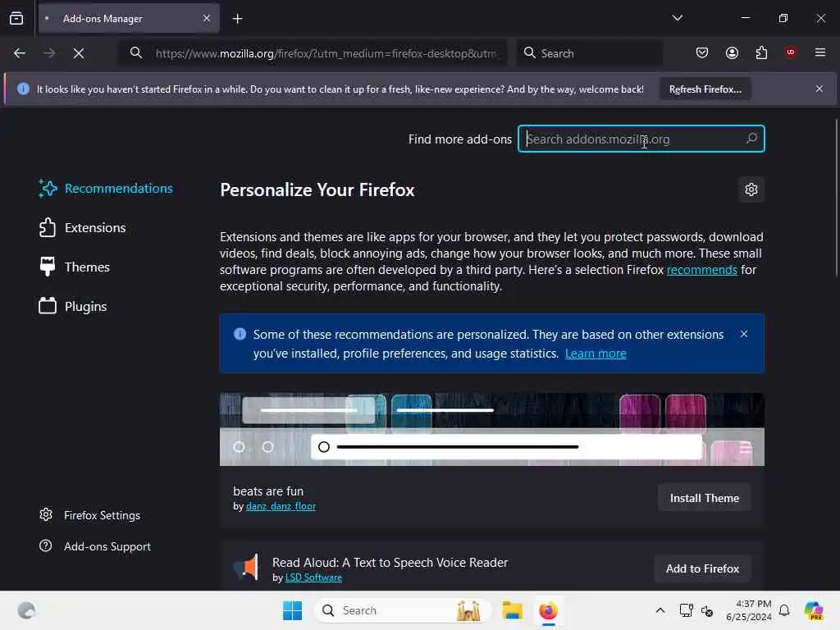The image size is (840, 630).
Task: Open the Learn more link
Action: 596,354
